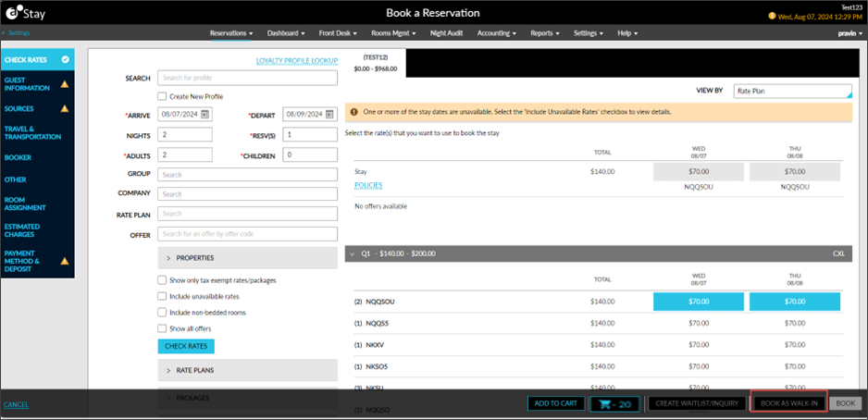868x420 pixels.
Task: Click the Guest Information warning icon
Action: (x=65, y=84)
